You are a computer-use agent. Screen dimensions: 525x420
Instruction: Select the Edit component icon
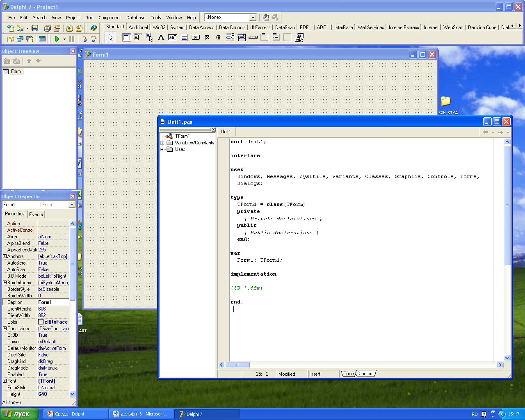click(173, 37)
